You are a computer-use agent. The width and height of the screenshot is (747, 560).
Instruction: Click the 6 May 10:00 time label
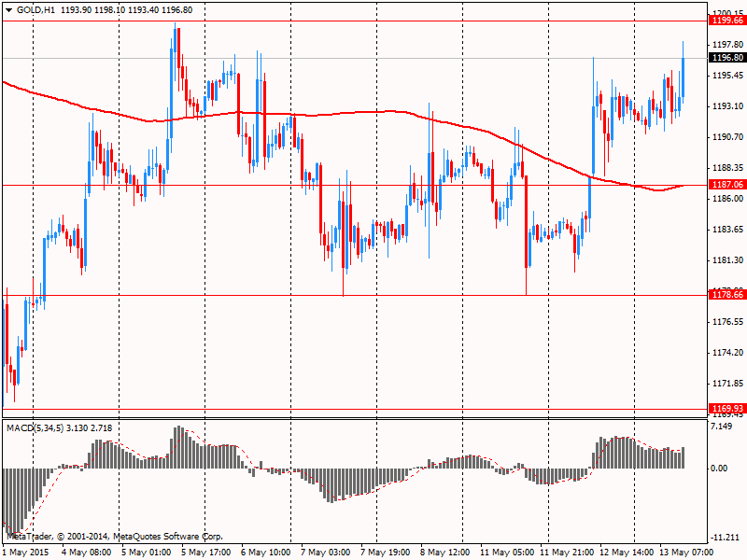[264, 552]
